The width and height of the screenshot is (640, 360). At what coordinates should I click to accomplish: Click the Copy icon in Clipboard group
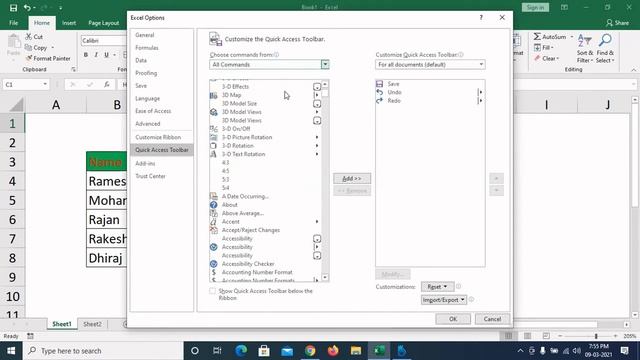pos(29,48)
